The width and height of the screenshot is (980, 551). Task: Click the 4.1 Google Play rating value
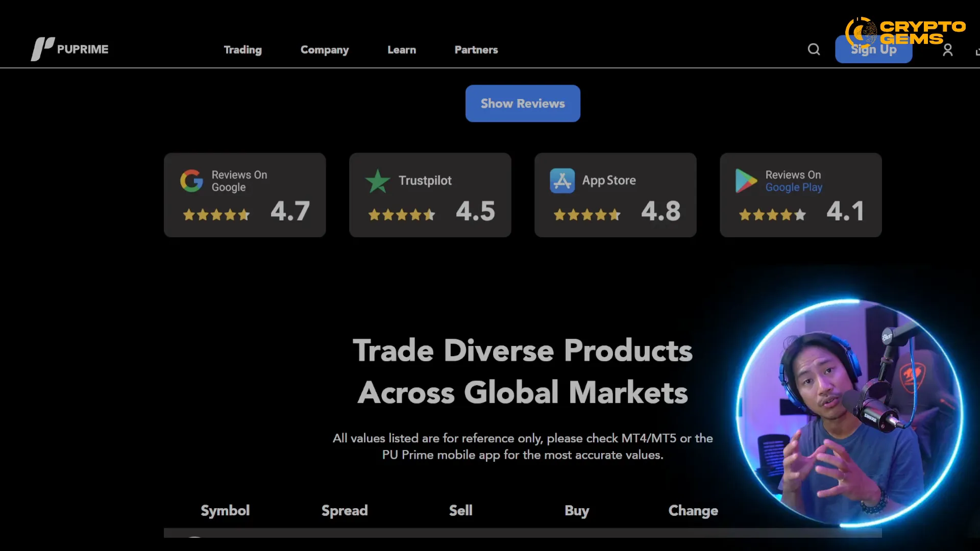845,211
